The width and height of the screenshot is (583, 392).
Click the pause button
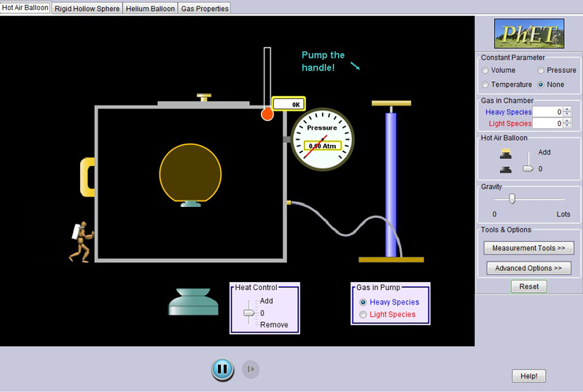222,369
